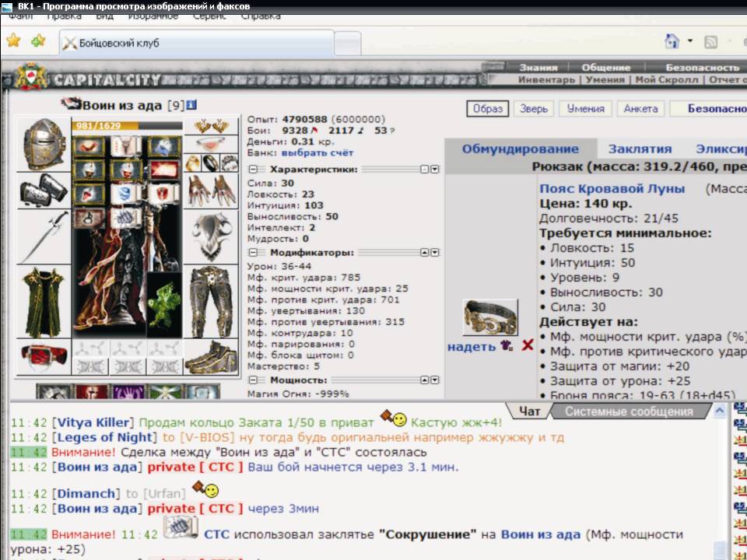Open the Пояс Кровавой Луны item link
Viewport: 747px width, 560px height.
(612, 188)
